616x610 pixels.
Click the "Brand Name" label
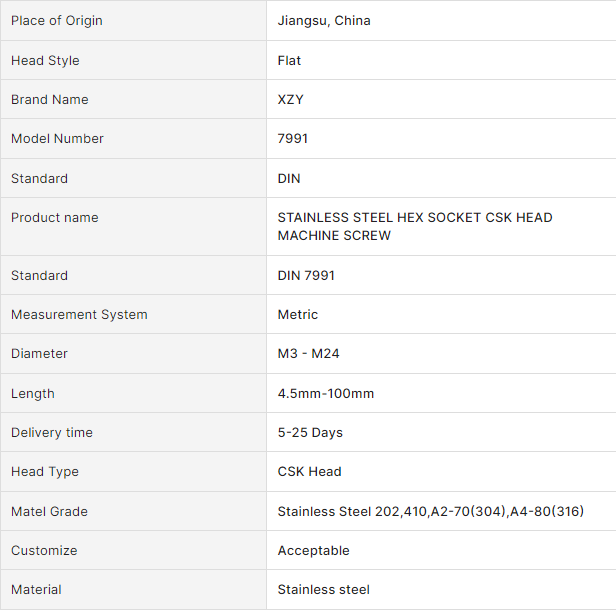50,99
